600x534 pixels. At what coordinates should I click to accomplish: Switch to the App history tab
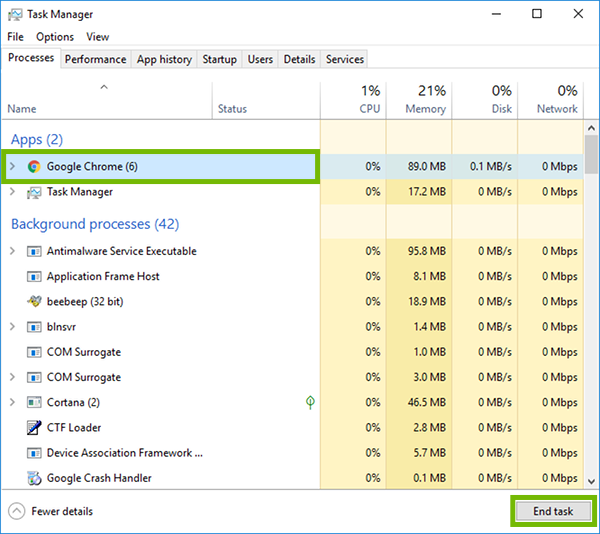pyautogui.click(x=164, y=59)
